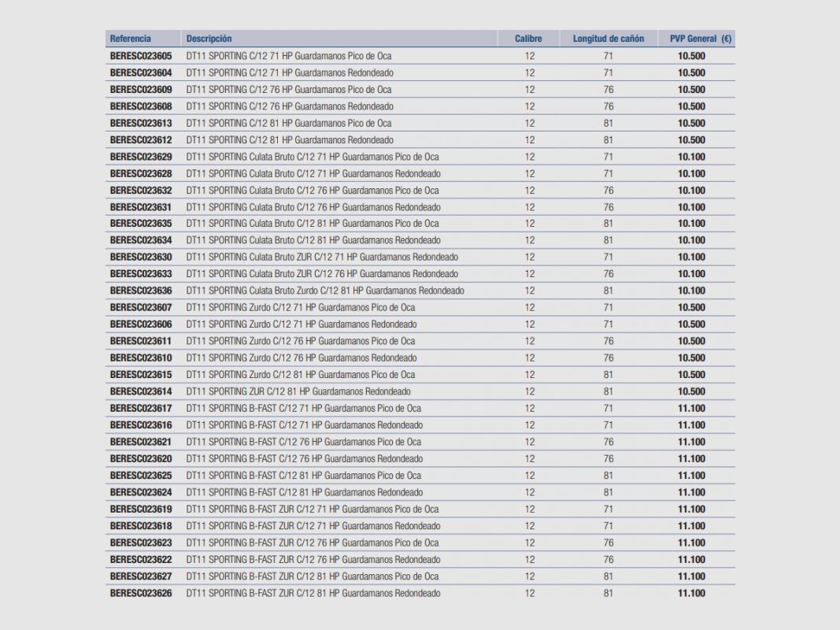Select 'Culata Bruto C/12 71 HP Guardamanos Redondeado' description
Image resolution: width=840 pixels, height=630 pixels.
point(313,173)
